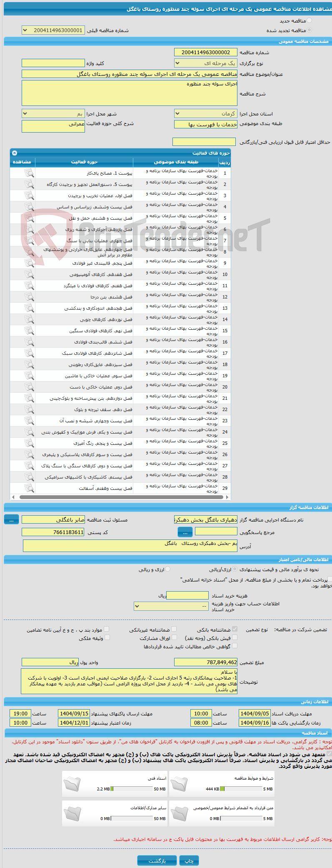Toggle وثیقه ملکی checkbox
The height and width of the screenshot is (868, 332).
[107, 637]
